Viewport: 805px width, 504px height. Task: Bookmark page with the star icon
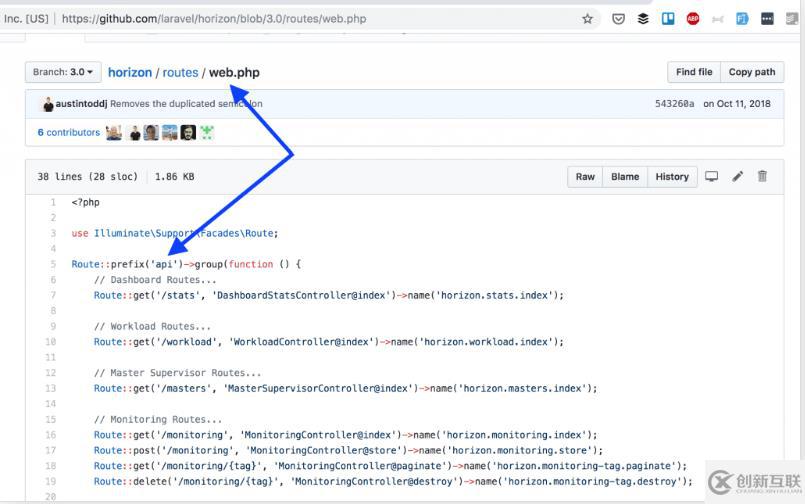coord(587,19)
